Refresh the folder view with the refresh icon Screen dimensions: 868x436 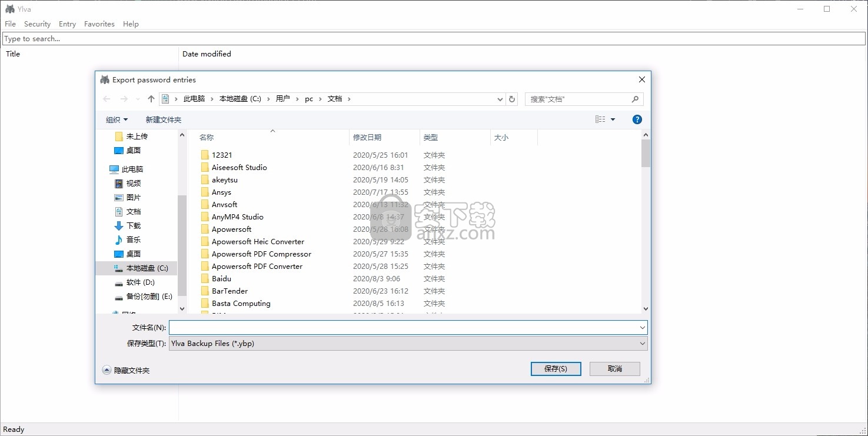(512, 99)
